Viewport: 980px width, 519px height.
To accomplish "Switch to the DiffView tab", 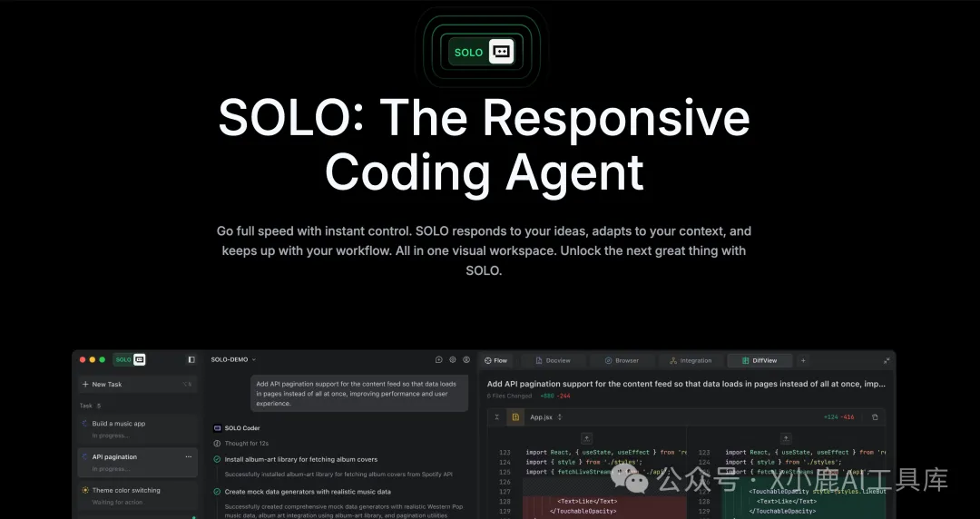I will 759,361.
